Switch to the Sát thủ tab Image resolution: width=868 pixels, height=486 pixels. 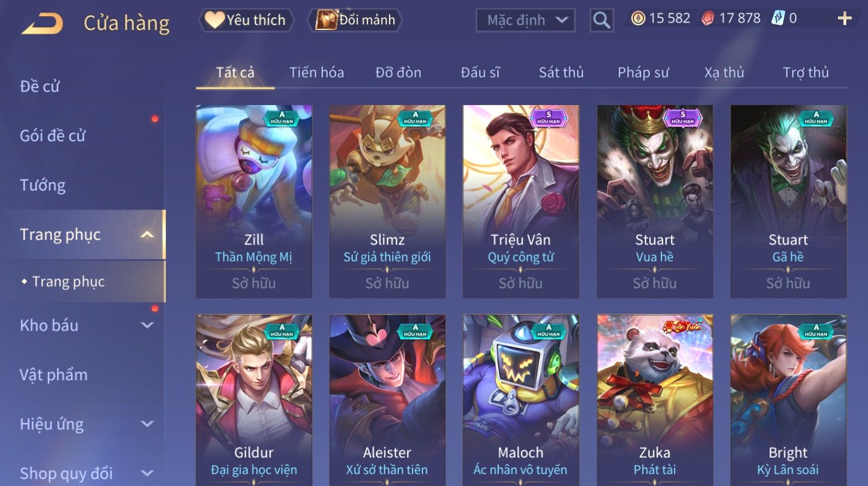click(561, 73)
